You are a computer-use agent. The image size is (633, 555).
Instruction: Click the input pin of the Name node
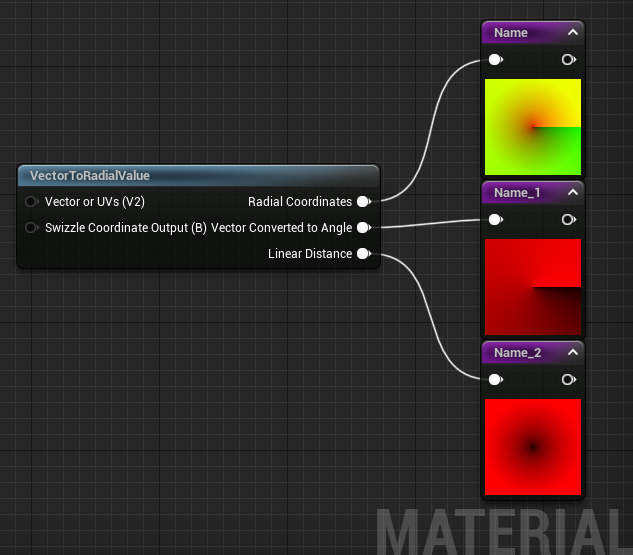coord(495,60)
